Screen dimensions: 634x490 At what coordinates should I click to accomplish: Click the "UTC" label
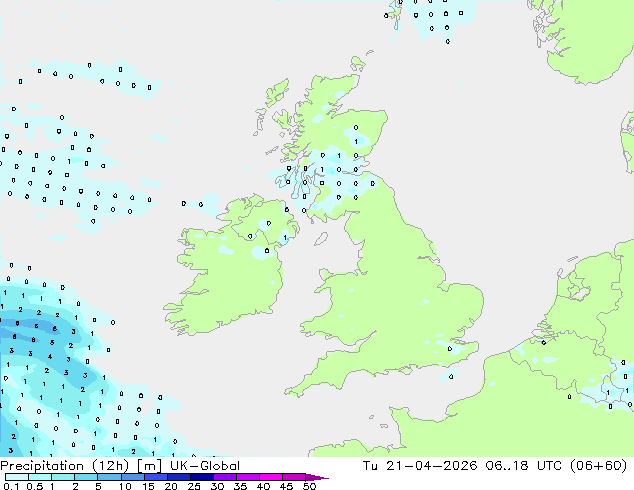[549, 466]
